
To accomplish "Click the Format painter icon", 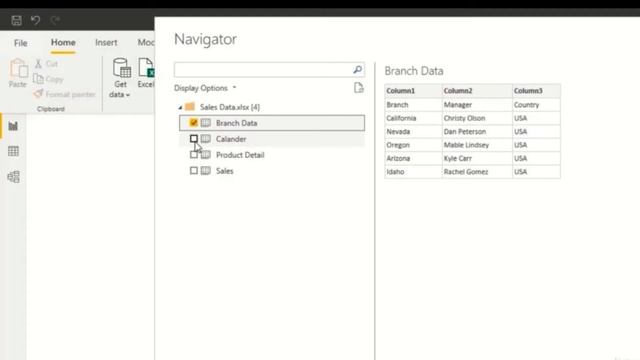I will (38, 94).
